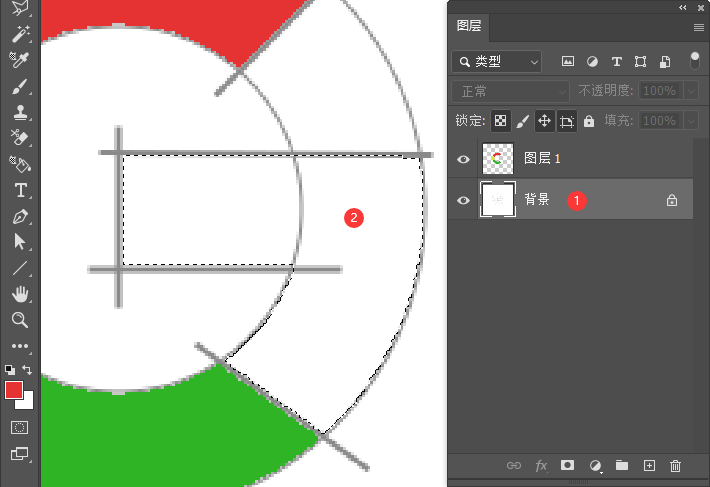Select the 图层 1 layer thumbnail
Image resolution: width=710 pixels, height=487 pixels.
point(498,158)
